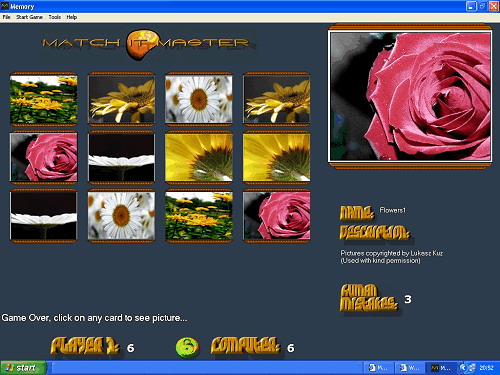The image size is (500, 375).
Task: Click the yellow gerbera card in top row, fourth column
Action: [x=277, y=99]
